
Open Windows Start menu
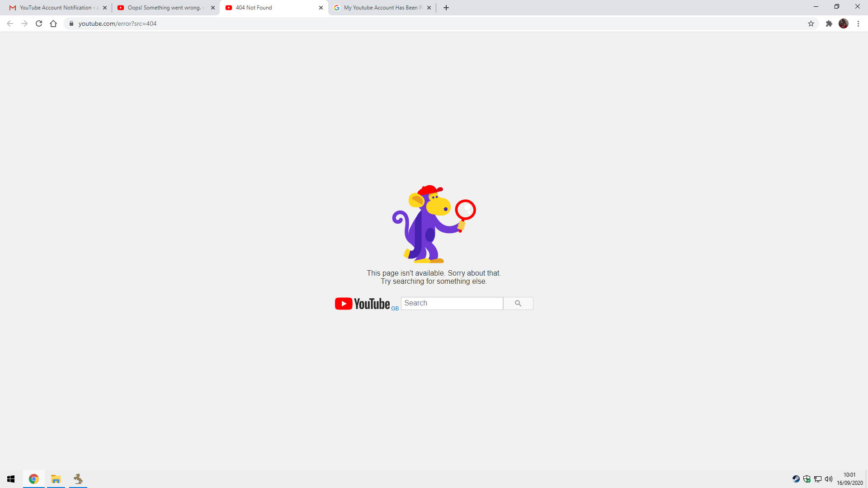tap(11, 479)
